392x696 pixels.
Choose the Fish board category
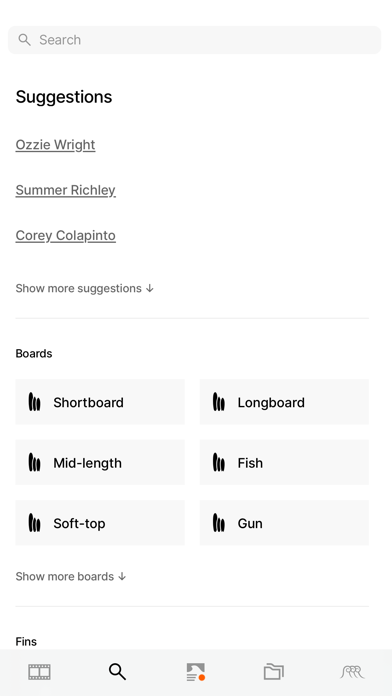pyautogui.click(x=284, y=463)
